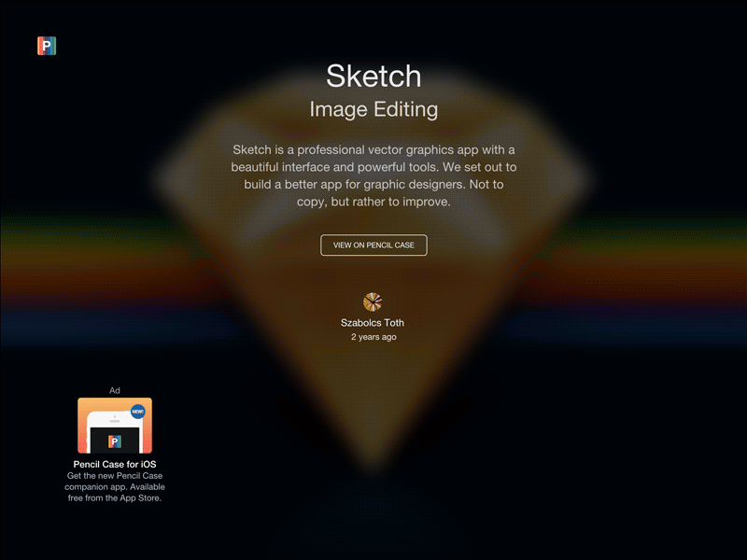The height and width of the screenshot is (560, 747).
Task: Click the rainbow stripe band on the left
Action: click(81, 281)
